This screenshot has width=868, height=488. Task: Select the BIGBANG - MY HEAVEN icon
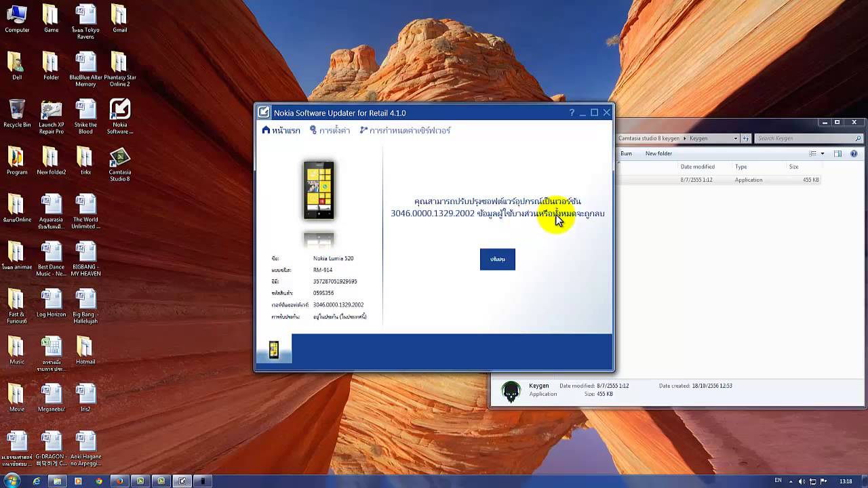(85, 259)
